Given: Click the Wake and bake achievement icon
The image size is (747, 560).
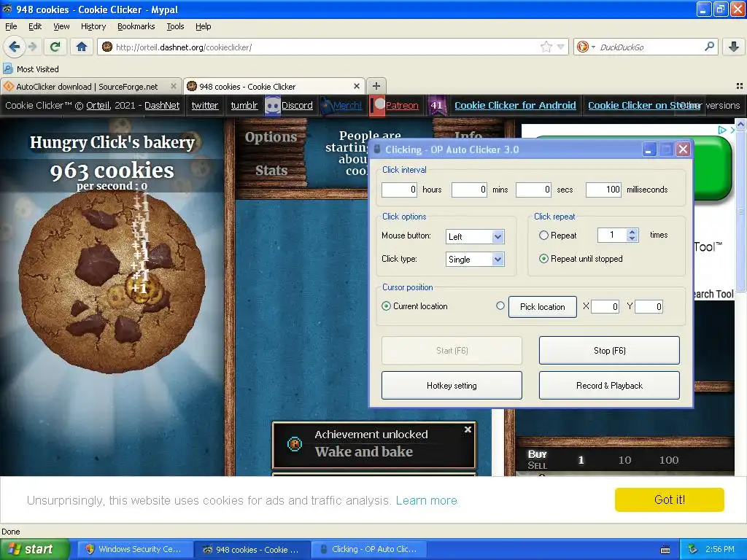Looking at the screenshot, I should point(295,444).
